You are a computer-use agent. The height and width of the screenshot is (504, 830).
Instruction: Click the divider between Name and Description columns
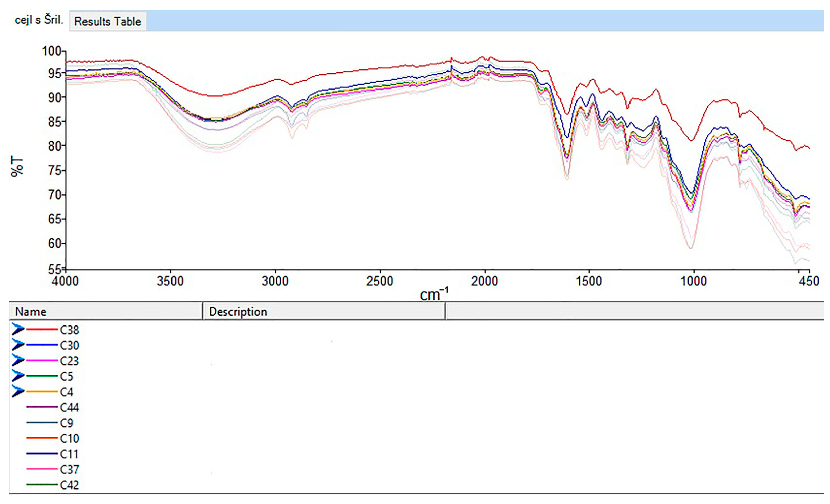coord(203,311)
